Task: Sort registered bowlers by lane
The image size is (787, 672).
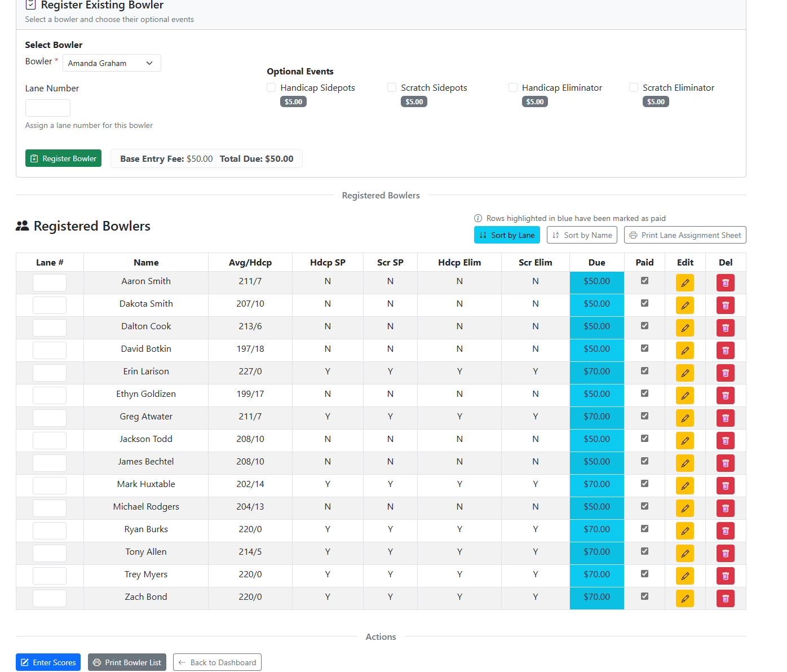Action: [x=507, y=235]
